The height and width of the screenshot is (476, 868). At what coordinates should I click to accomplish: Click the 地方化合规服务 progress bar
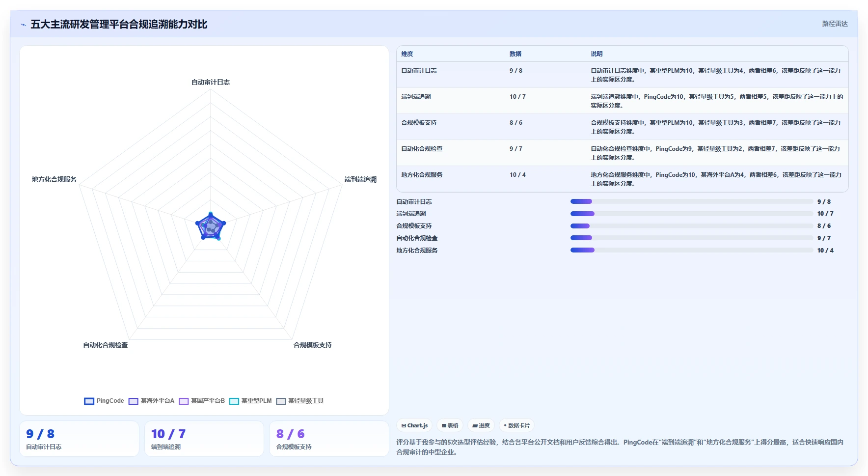pos(692,250)
